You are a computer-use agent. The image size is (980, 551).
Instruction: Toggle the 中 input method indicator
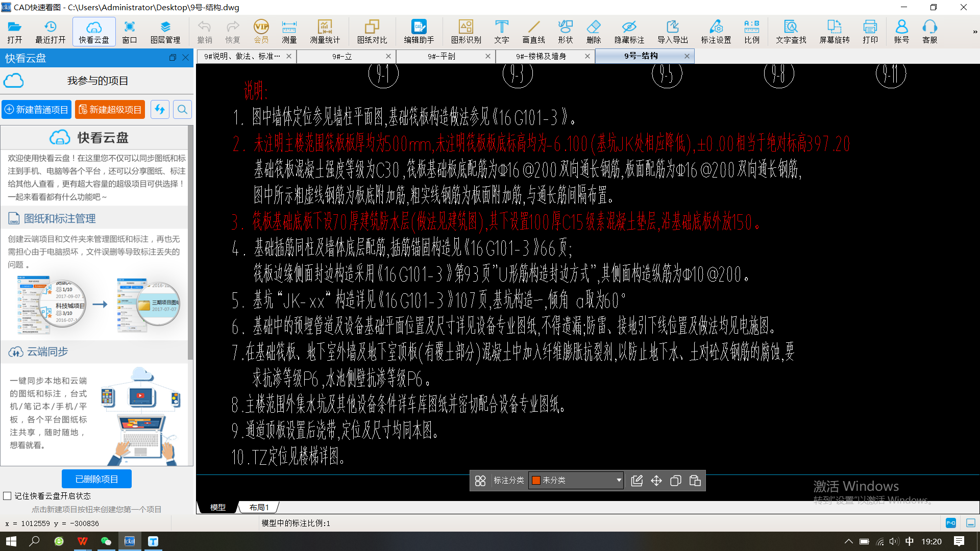point(910,541)
